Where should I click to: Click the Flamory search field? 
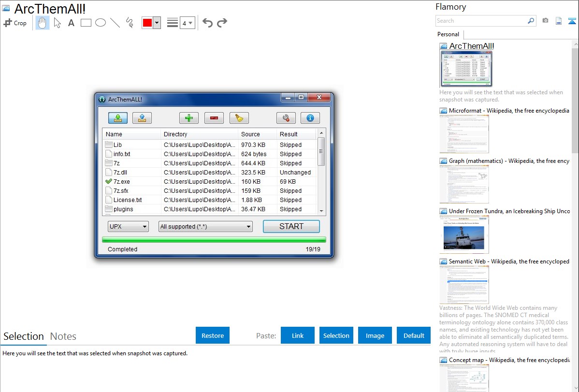tap(481, 21)
